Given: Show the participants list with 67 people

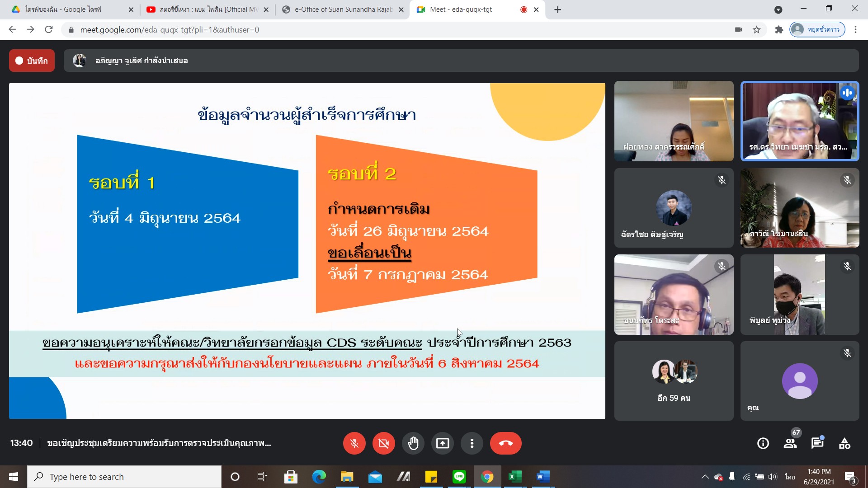Looking at the screenshot, I should click(790, 443).
